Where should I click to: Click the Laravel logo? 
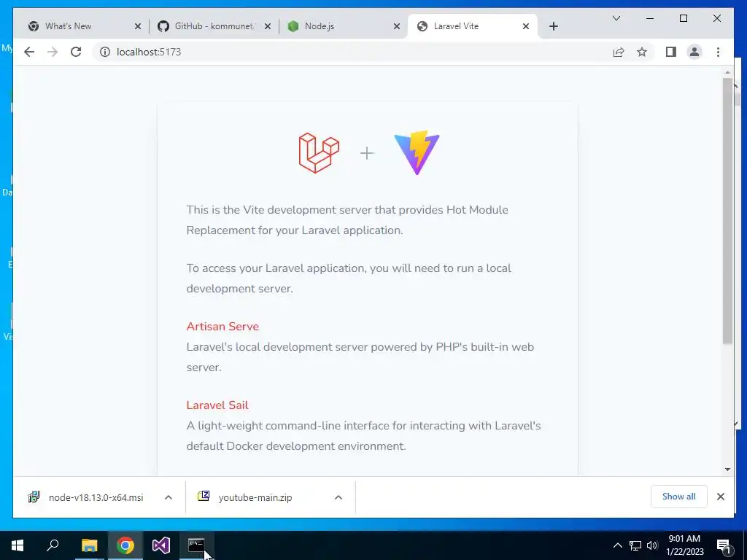(319, 153)
